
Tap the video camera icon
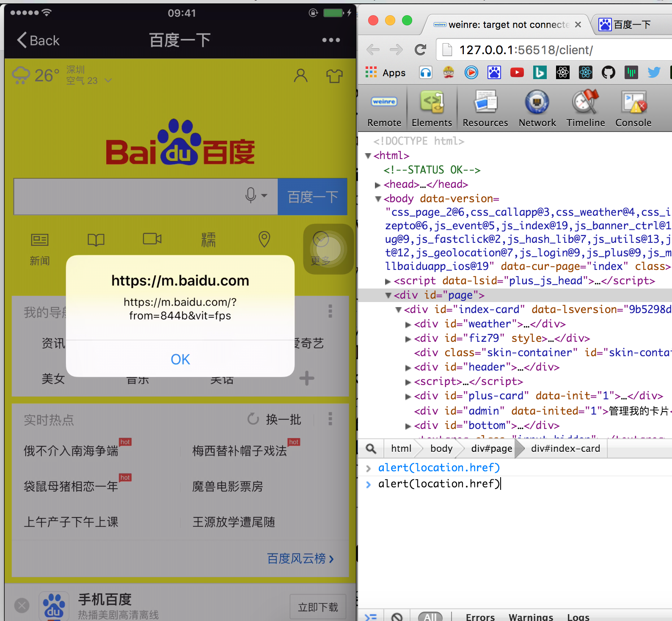(152, 239)
